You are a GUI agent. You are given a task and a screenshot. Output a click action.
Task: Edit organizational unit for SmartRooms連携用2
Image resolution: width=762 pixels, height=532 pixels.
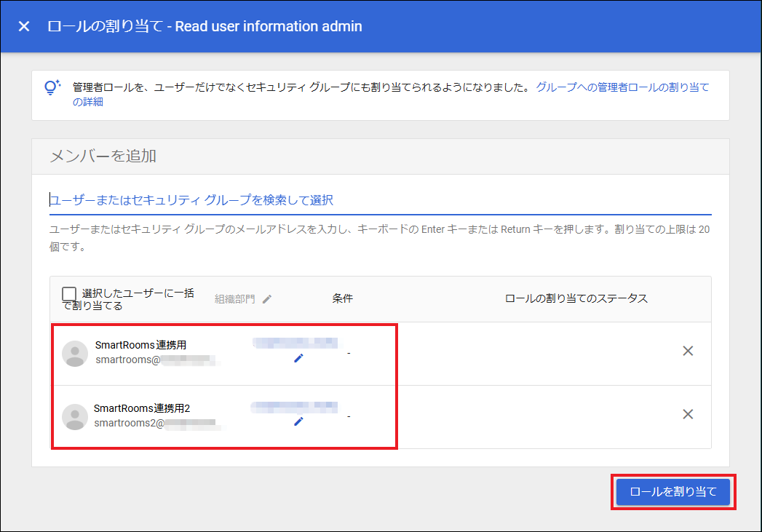pos(298,421)
